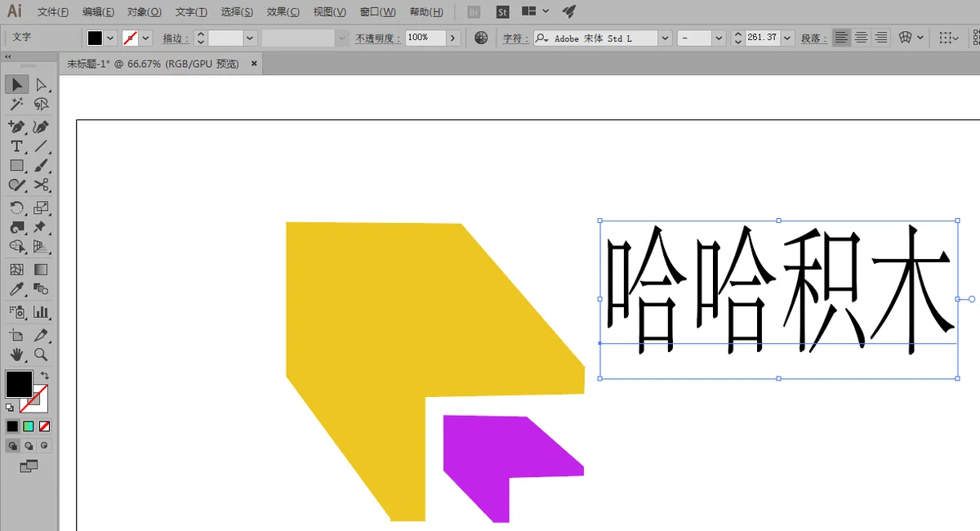Set fill to None
Viewport: 980px width, 531px height.
tap(45, 426)
